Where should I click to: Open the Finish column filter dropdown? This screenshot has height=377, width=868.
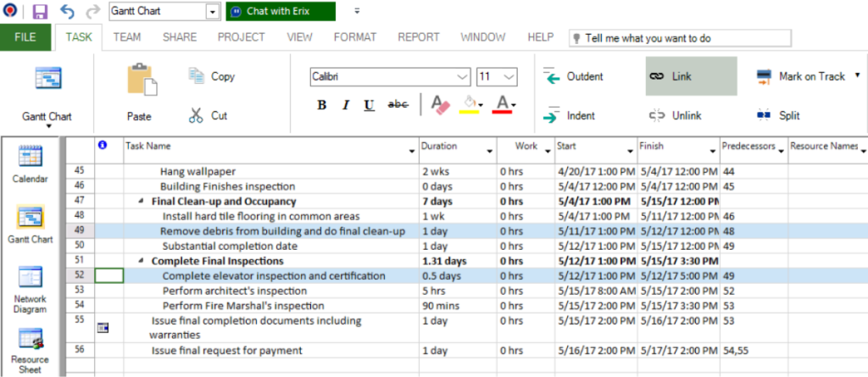[714, 151]
